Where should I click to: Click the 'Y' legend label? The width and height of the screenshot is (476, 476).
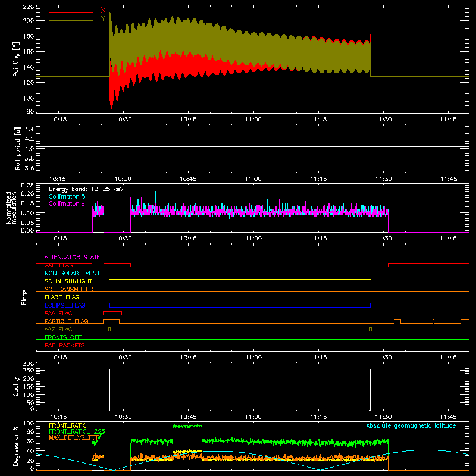pos(103,18)
